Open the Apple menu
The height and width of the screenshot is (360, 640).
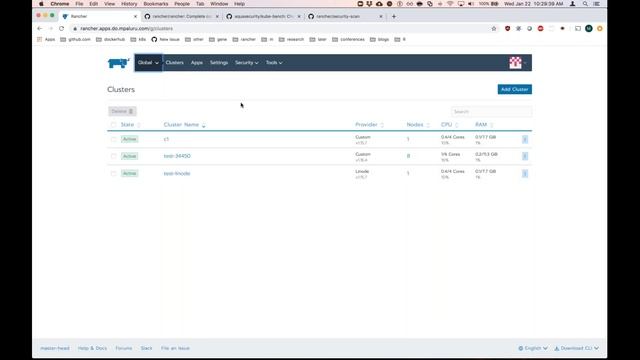coord(41,4)
